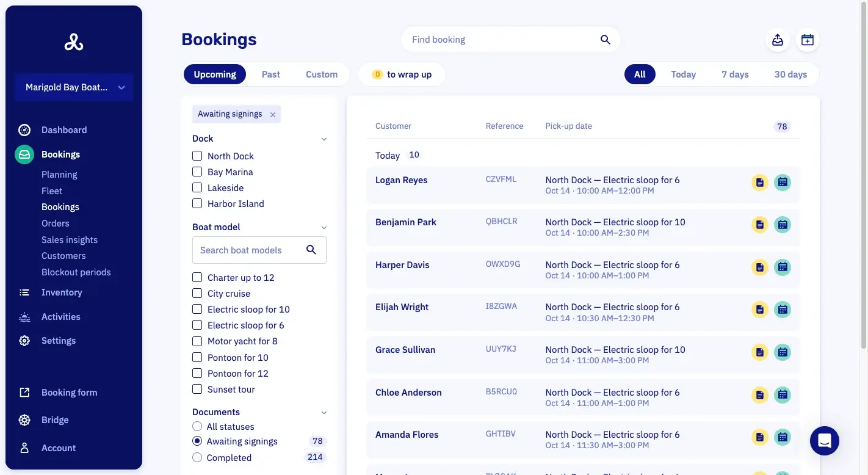Screen dimensions: 868x475
Task: Click the Dashboard gauge icon
Action: [x=24, y=130]
